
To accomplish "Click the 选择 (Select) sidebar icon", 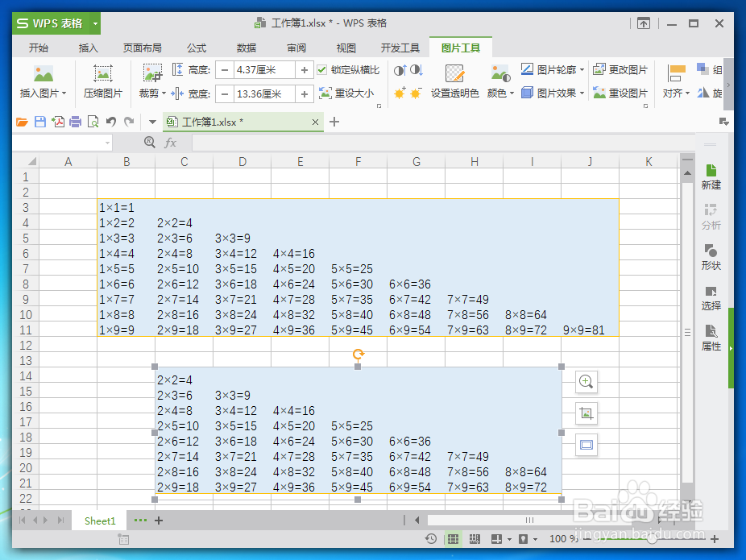I will pyautogui.click(x=711, y=297).
